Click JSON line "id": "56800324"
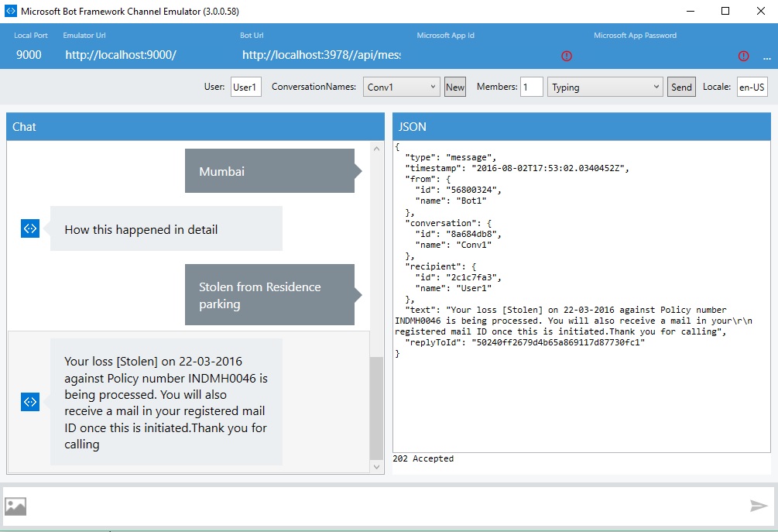 click(458, 190)
